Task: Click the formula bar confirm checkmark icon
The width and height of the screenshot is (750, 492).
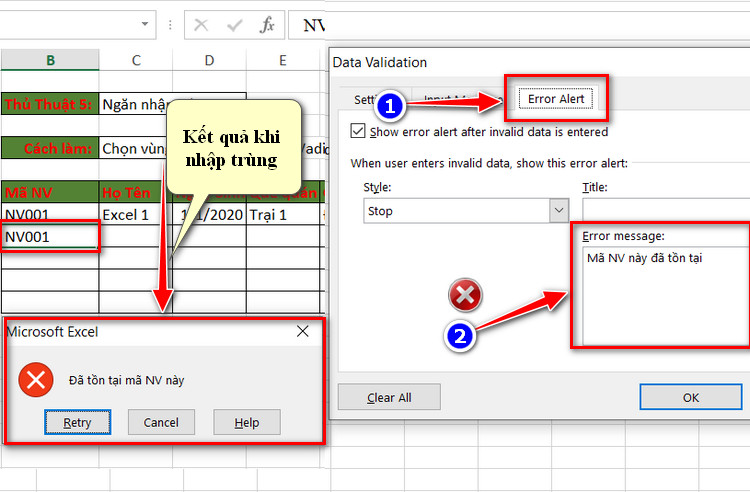Action: (x=234, y=25)
